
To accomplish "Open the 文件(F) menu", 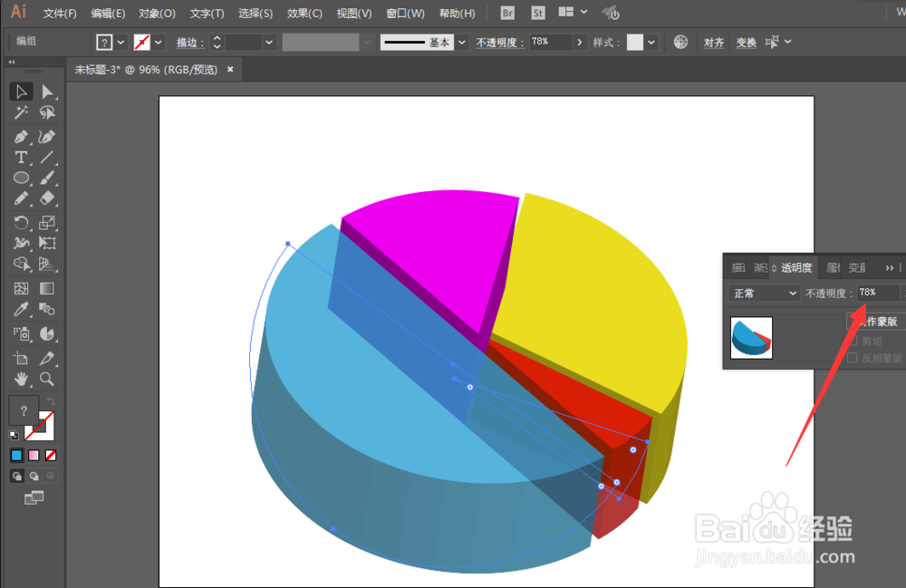I will pos(60,14).
